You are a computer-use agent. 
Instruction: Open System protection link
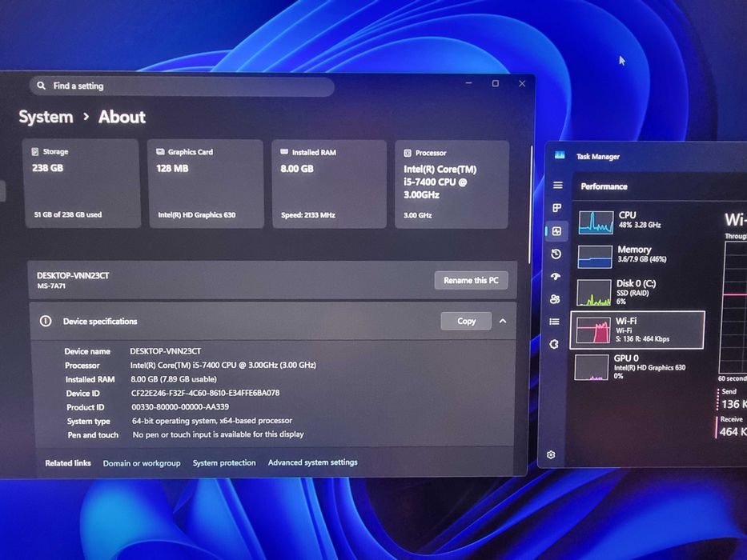pos(224,462)
